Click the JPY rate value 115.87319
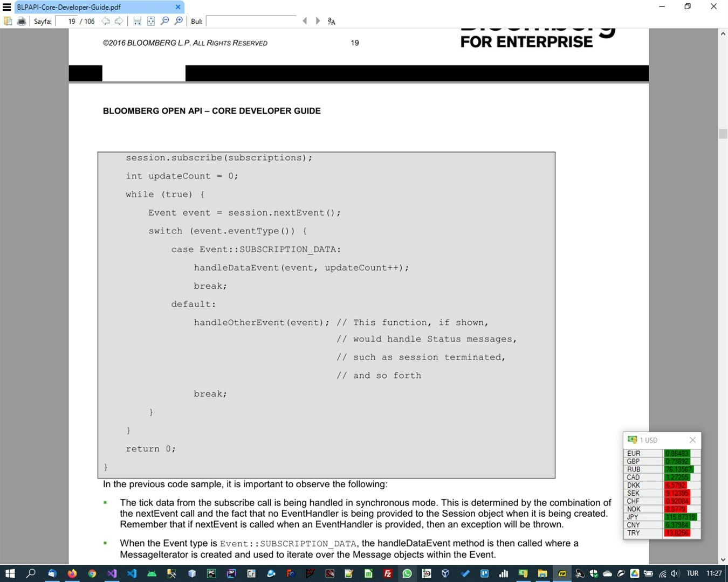This screenshot has width=728, height=582. pos(681,517)
